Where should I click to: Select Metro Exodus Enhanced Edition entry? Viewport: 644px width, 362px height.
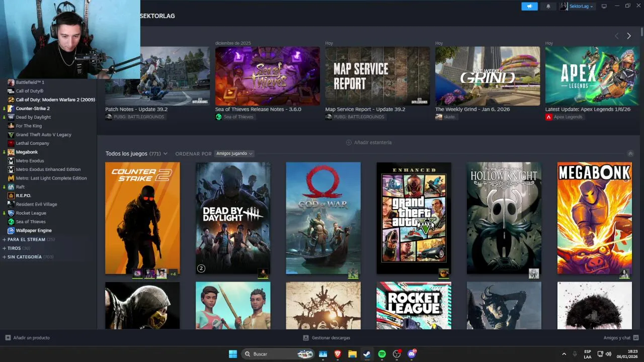[x=48, y=169]
